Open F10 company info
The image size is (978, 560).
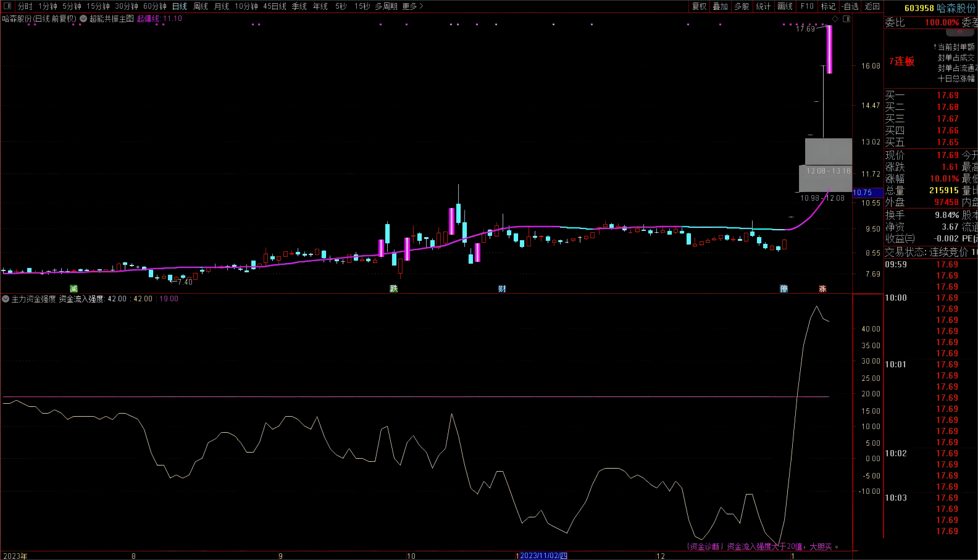(807, 6)
